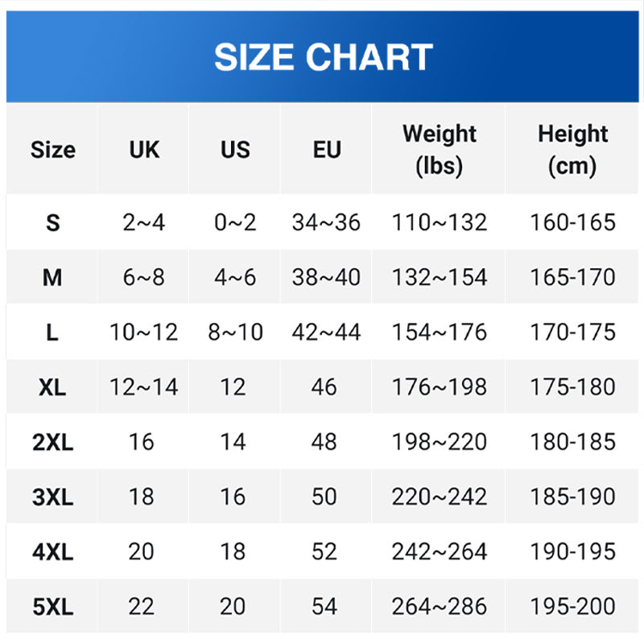Image resolution: width=644 pixels, height=644 pixels.
Task: Select the M size row label
Action: tap(52, 277)
